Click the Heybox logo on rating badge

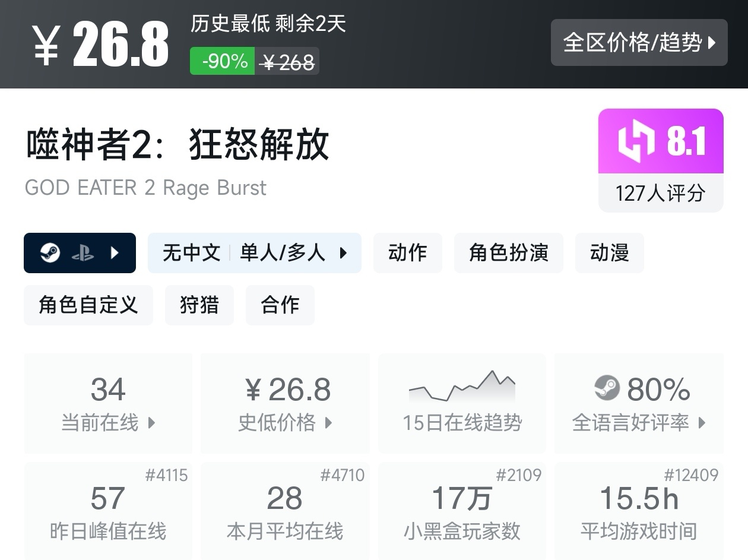tap(636, 141)
